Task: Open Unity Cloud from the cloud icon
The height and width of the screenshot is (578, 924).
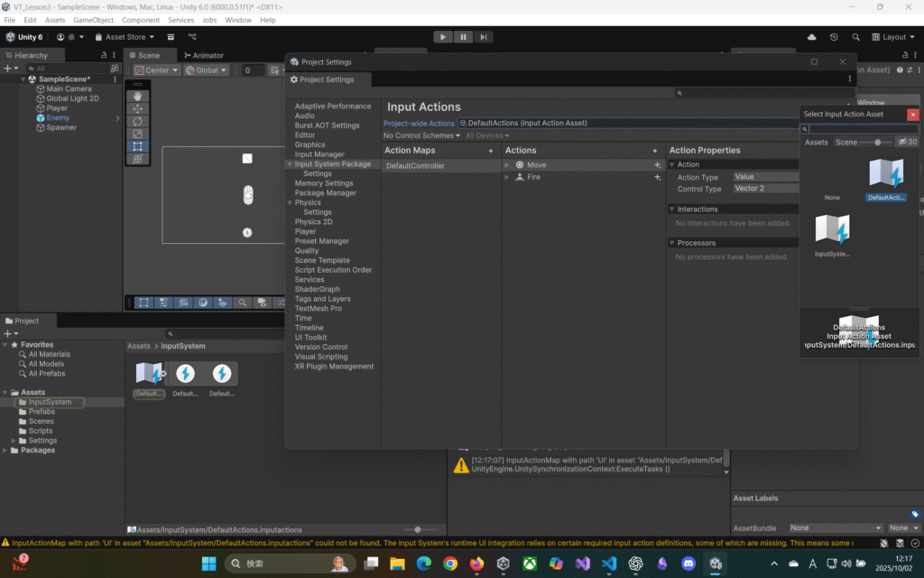Action: pos(811,37)
